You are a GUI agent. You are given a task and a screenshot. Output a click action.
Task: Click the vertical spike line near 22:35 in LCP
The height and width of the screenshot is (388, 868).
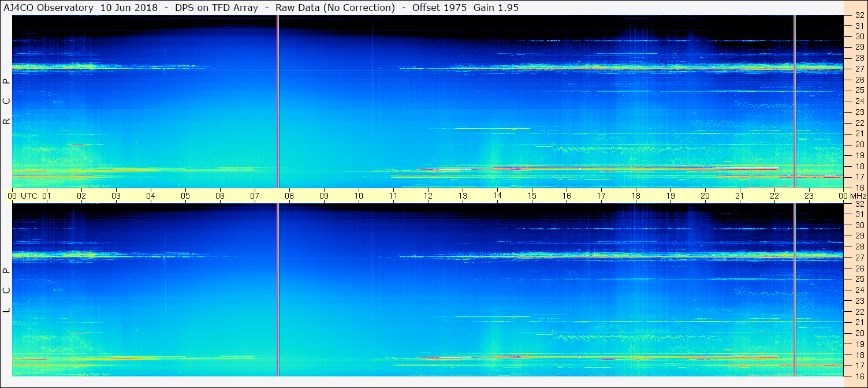tap(795, 290)
